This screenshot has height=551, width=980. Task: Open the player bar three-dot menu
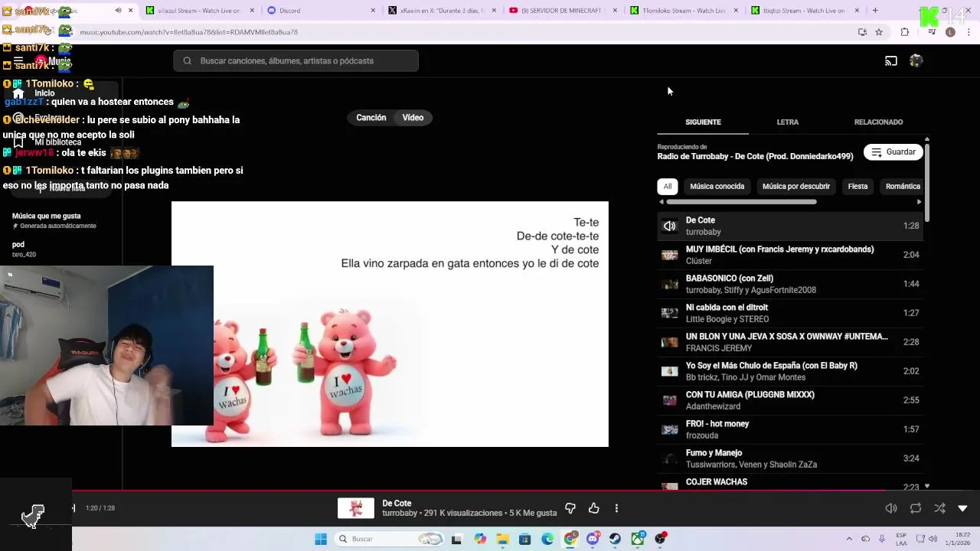(616, 508)
